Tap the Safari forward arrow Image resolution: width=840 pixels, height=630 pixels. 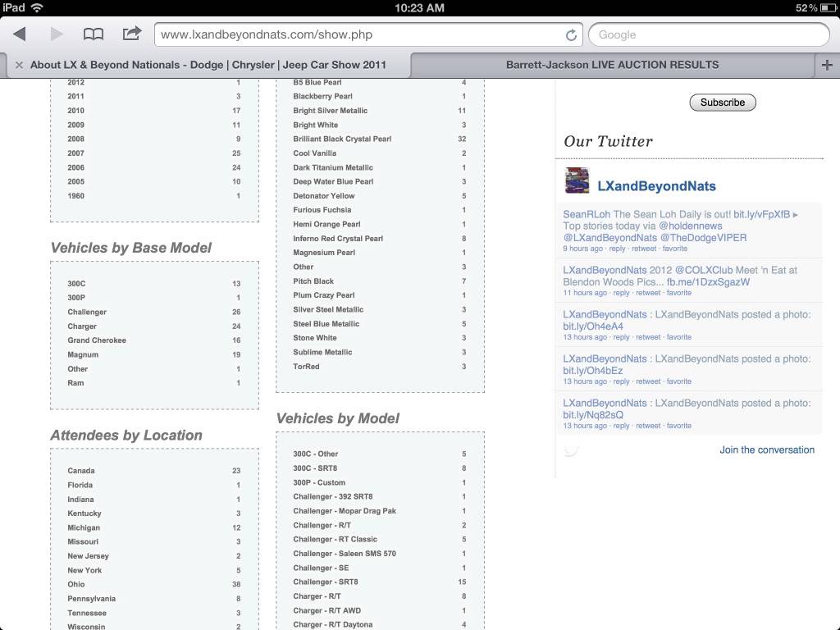coord(57,34)
